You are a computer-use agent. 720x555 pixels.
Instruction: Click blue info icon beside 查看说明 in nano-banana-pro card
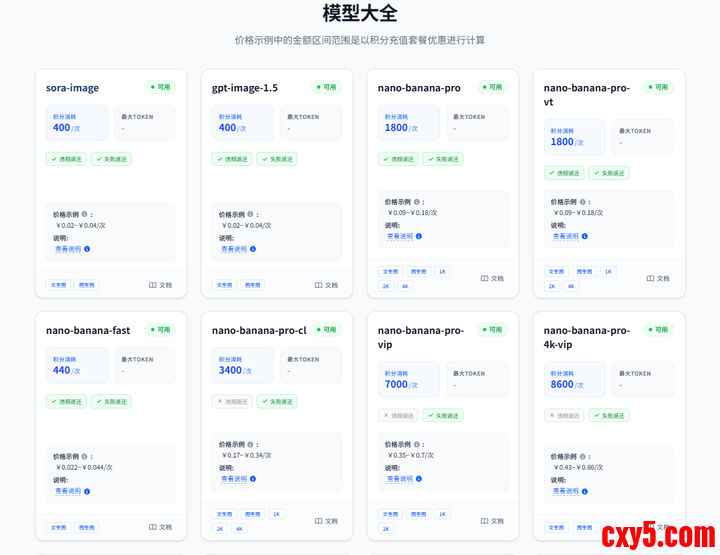419,236
